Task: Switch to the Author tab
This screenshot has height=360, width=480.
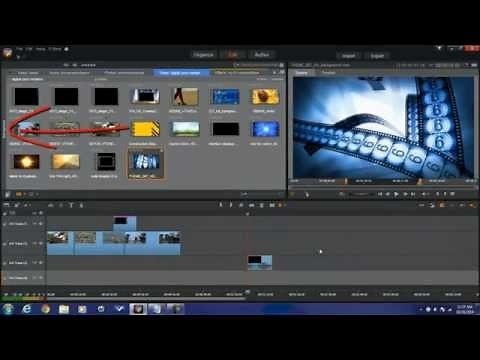Action: (262, 55)
